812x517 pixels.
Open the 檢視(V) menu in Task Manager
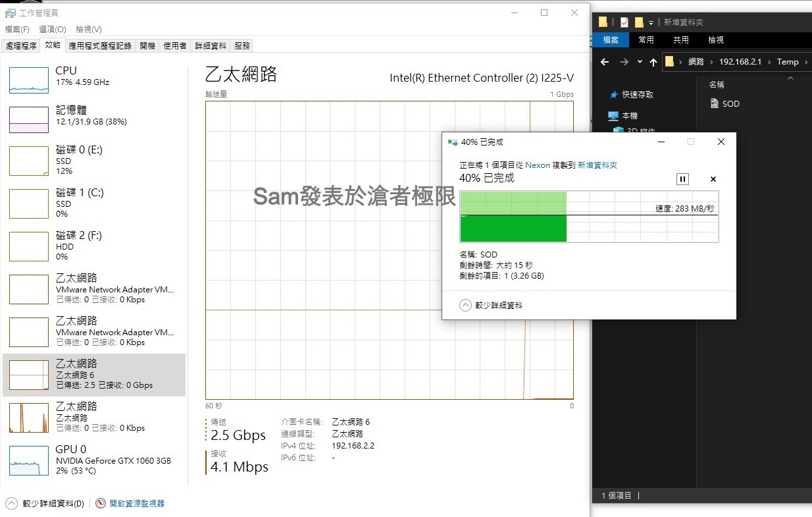[89, 30]
